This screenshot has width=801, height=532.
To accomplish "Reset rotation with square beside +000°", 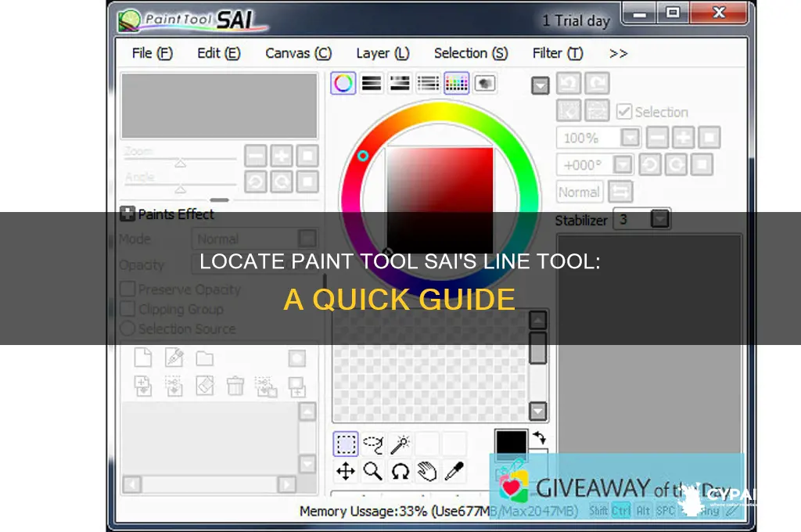I will (702, 164).
